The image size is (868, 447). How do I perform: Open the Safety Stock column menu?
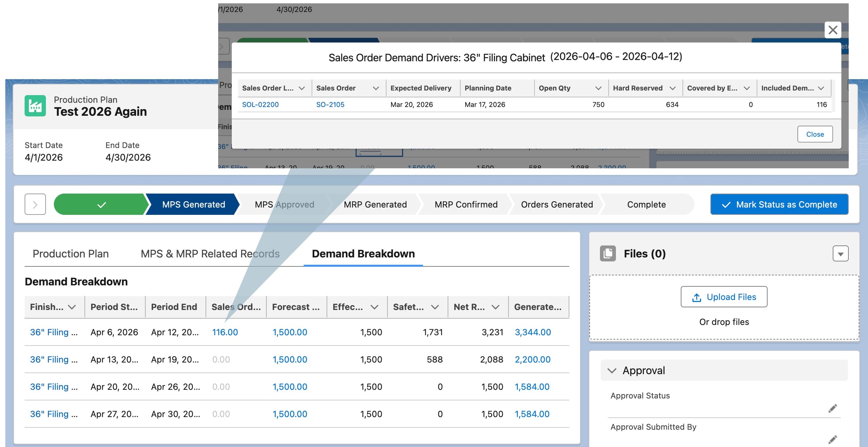435,307
